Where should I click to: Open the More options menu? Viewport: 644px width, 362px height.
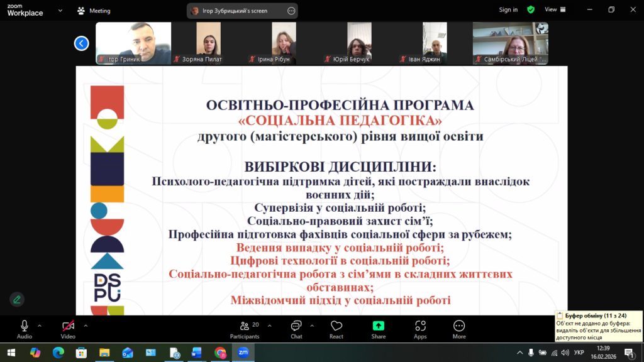tap(459, 329)
